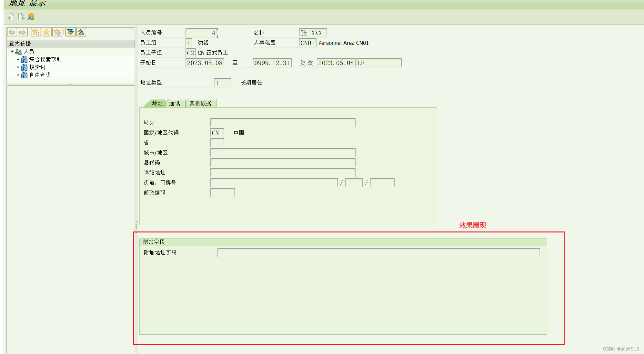Click the 人员编号 input field
This screenshot has height=354, width=644.
click(201, 33)
